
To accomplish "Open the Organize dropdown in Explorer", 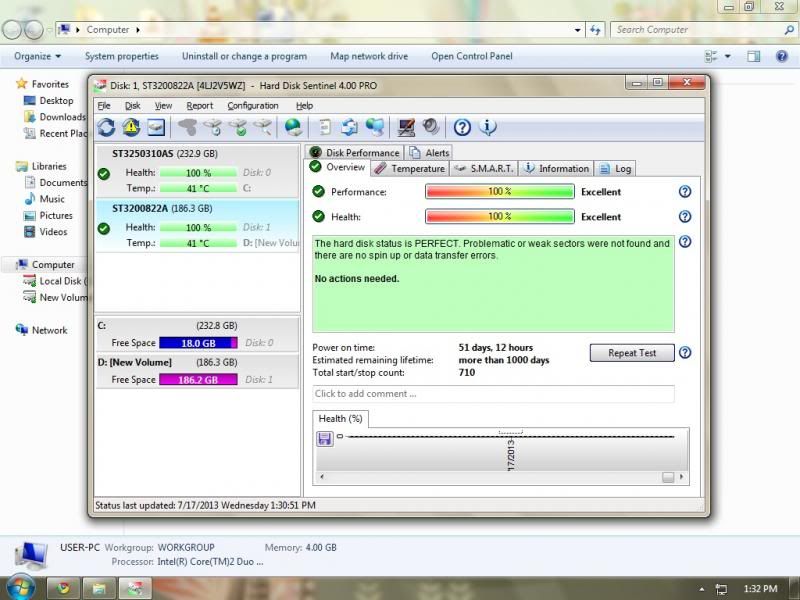I will 38,56.
